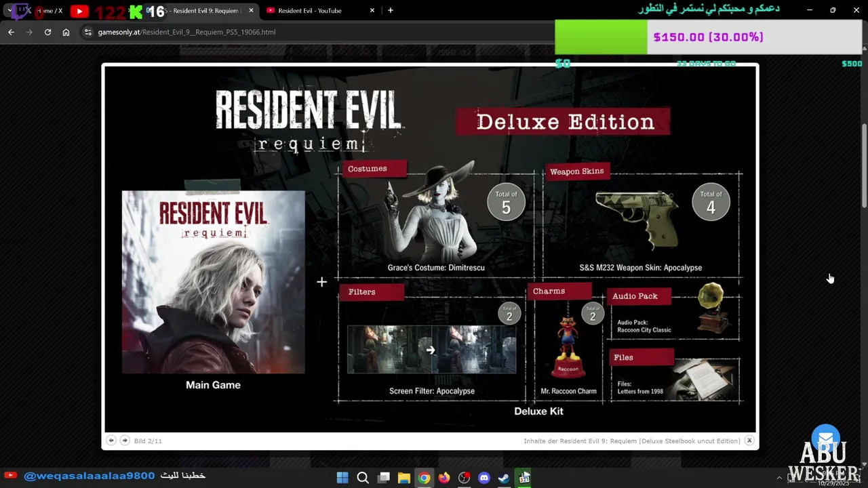Show hidden system tray icons
This screenshot has height=488, width=868.
(779, 478)
